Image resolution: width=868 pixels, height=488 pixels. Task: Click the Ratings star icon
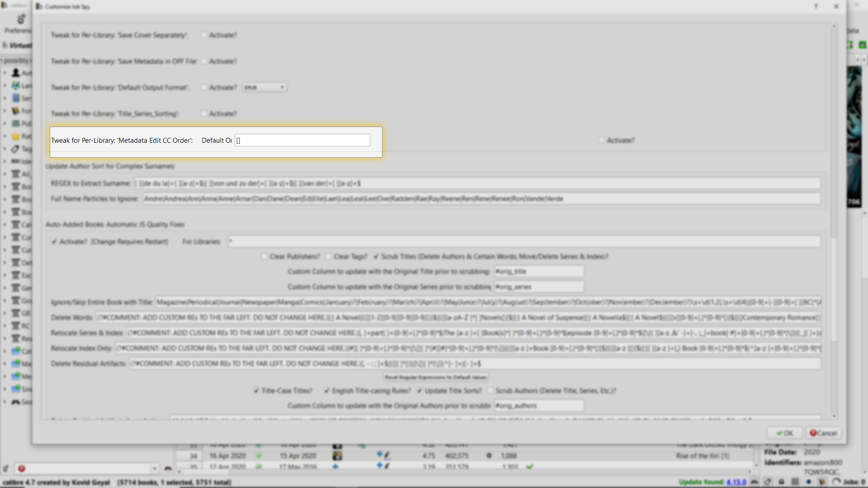pos(16,136)
